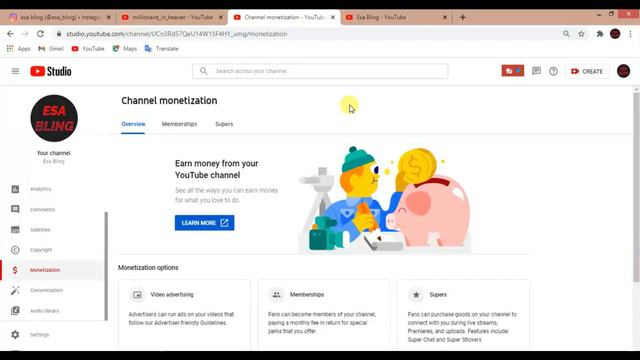Focus the Search across your channel field

point(320,71)
